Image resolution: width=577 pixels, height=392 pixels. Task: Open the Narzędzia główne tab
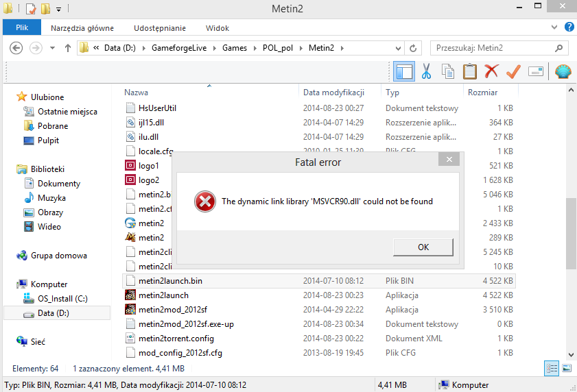[82, 28]
